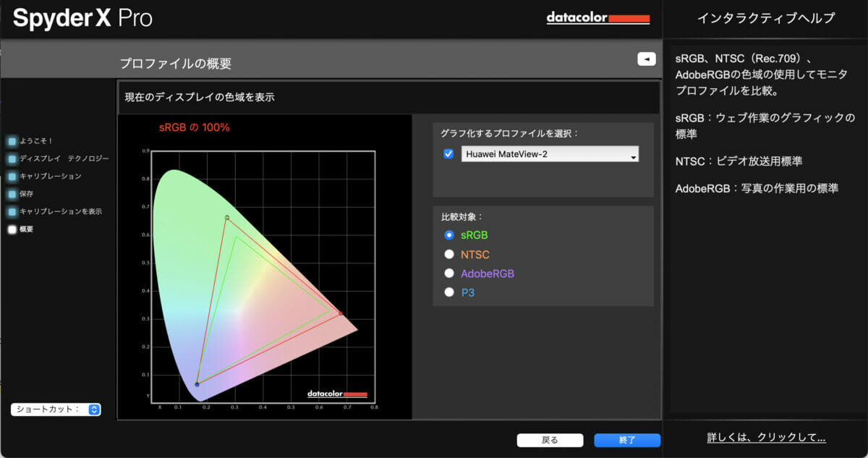Image resolution: width=868 pixels, height=458 pixels.
Task: Collapse help panel with arrow button
Action: [647, 59]
